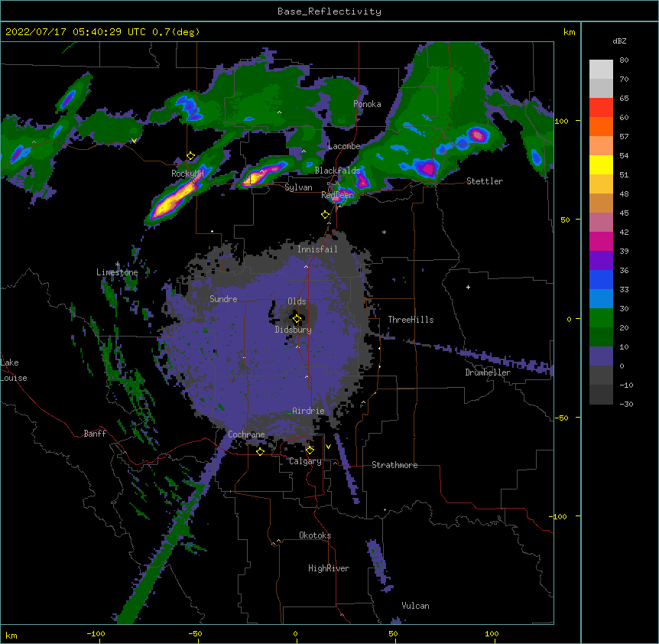Select the km unit label at bottom left
Image resolution: width=659 pixels, height=644 pixels.
pos(11,635)
